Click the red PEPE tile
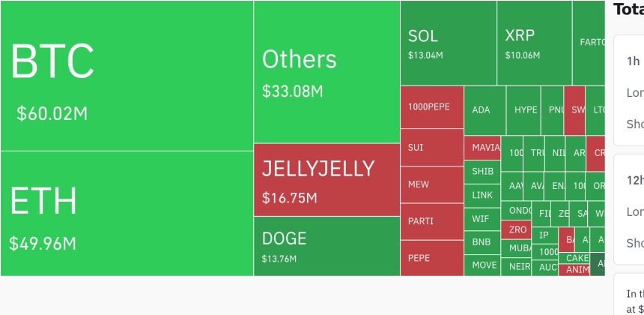 coord(432,258)
